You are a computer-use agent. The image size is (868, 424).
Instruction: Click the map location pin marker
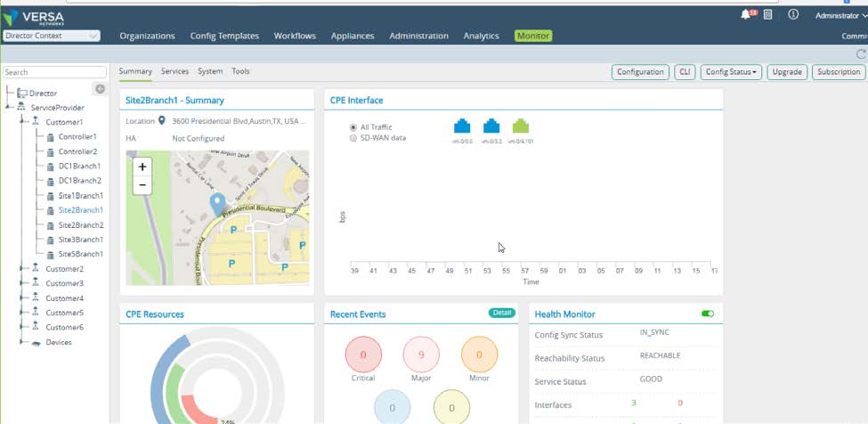pyautogui.click(x=217, y=204)
